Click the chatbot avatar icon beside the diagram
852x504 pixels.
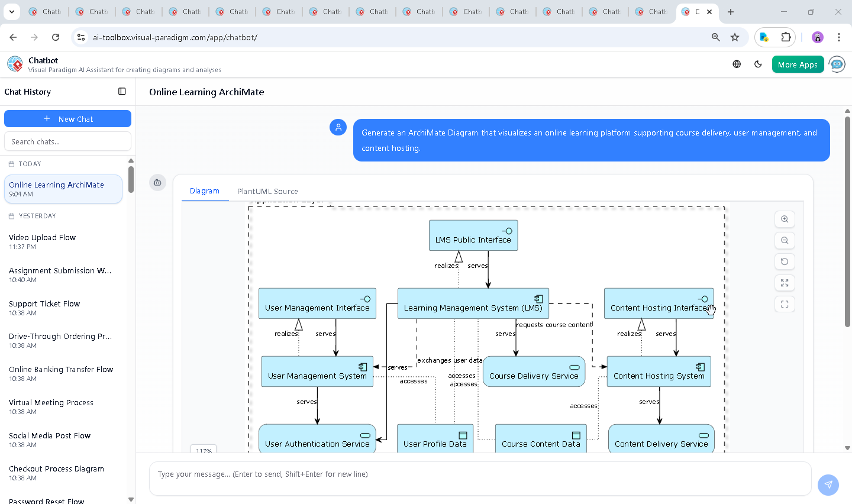pyautogui.click(x=157, y=183)
